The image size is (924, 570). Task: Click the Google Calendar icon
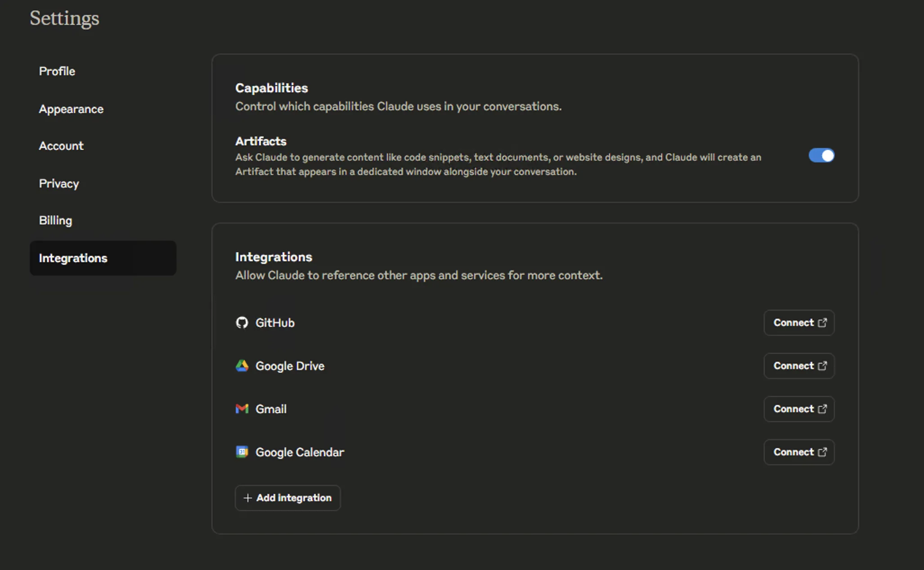[x=242, y=452]
